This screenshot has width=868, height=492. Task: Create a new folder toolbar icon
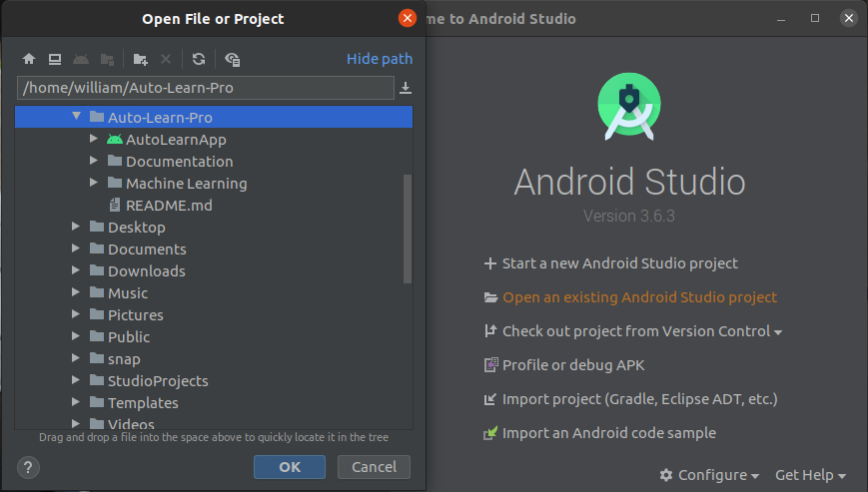[x=140, y=59]
